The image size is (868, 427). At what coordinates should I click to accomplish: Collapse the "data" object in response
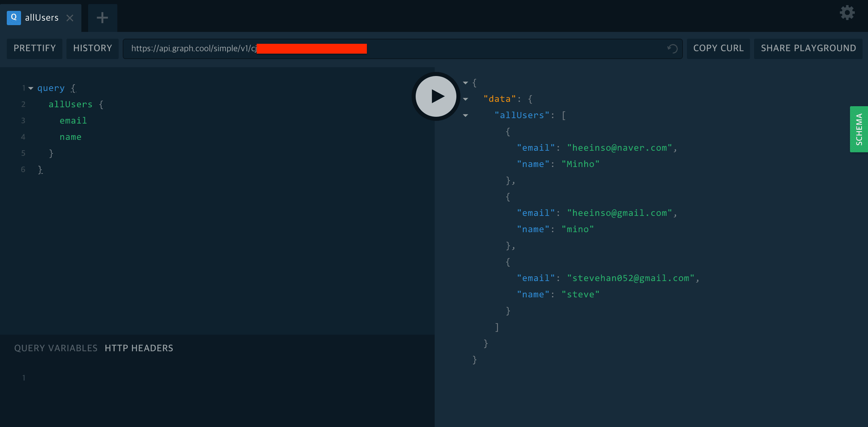[466, 99]
